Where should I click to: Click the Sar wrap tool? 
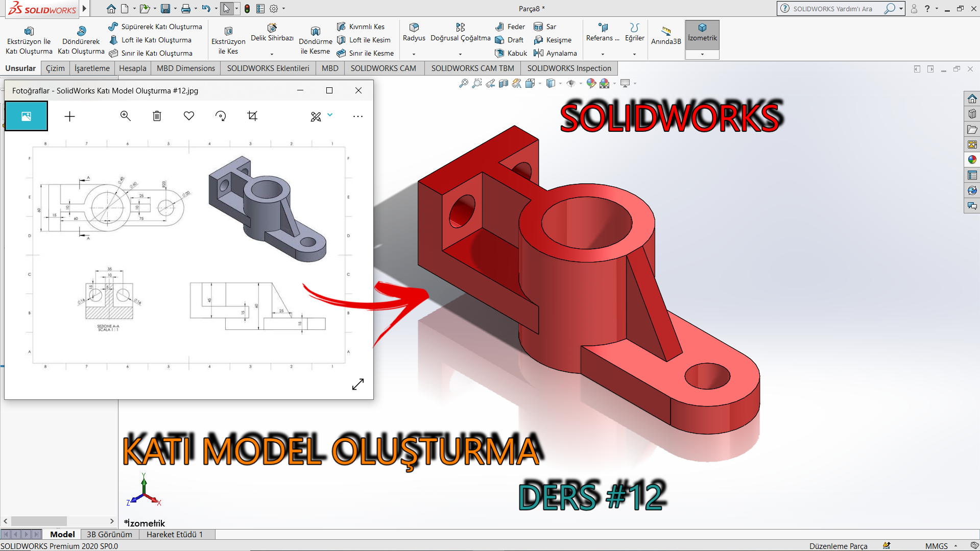(x=545, y=27)
